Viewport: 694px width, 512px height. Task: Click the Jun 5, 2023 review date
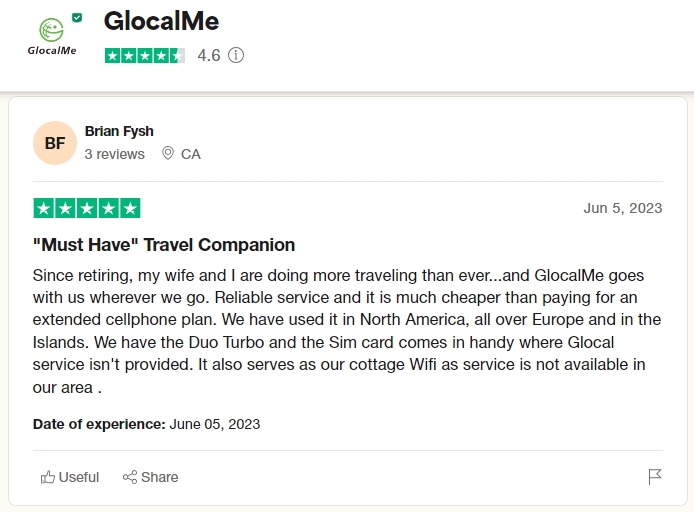coord(622,208)
